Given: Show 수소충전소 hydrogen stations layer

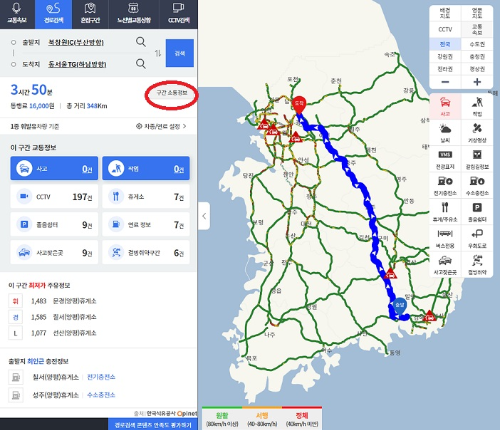Looking at the screenshot, I should coord(477,185).
